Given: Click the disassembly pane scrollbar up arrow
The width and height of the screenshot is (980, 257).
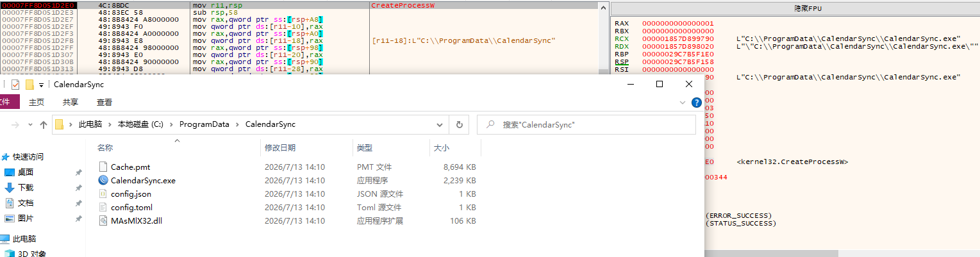Looking at the screenshot, I should coord(602,6).
